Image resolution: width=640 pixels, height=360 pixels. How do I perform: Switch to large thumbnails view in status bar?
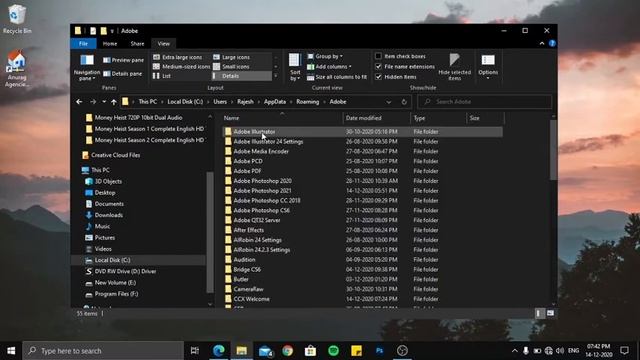(550, 313)
